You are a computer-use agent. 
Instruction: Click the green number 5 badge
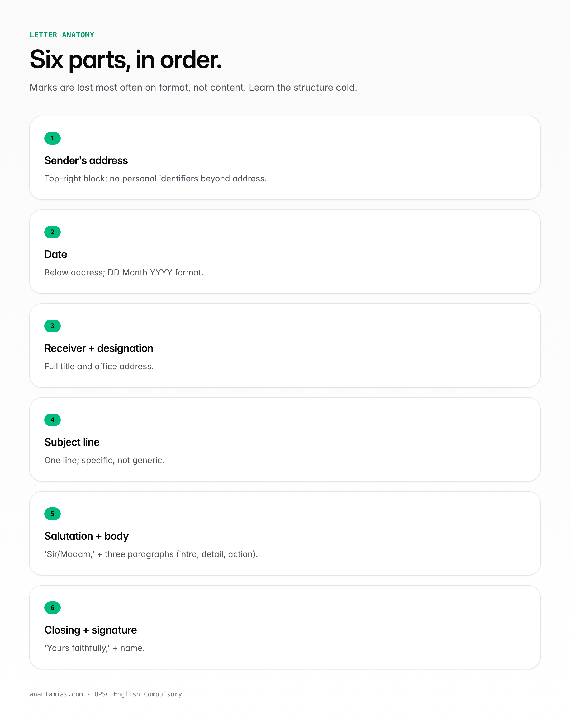point(53,514)
